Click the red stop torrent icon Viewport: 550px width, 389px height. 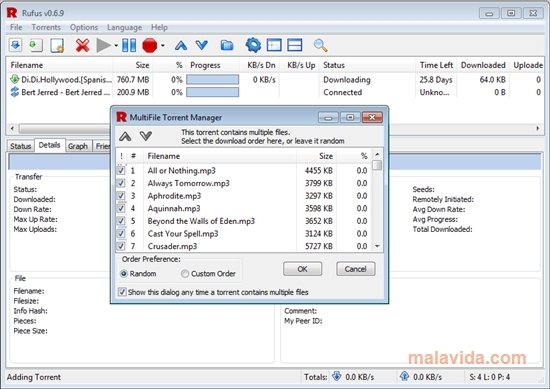[x=150, y=46]
